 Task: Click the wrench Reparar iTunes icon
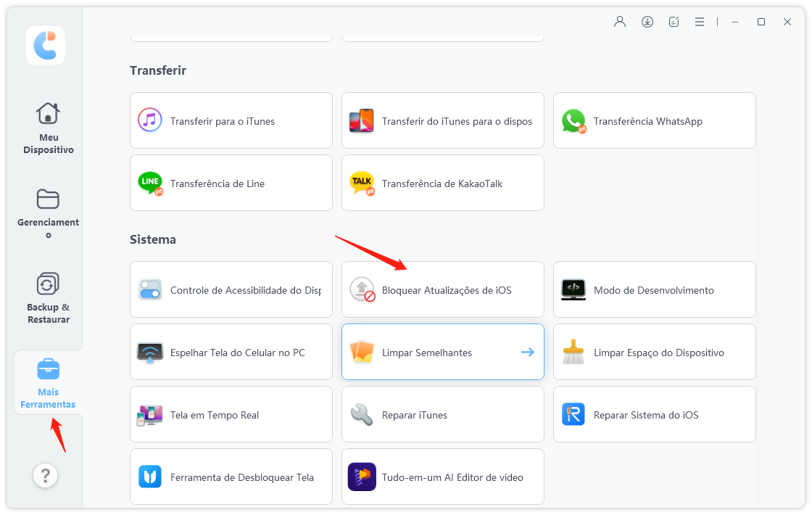[x=362, y=415]
